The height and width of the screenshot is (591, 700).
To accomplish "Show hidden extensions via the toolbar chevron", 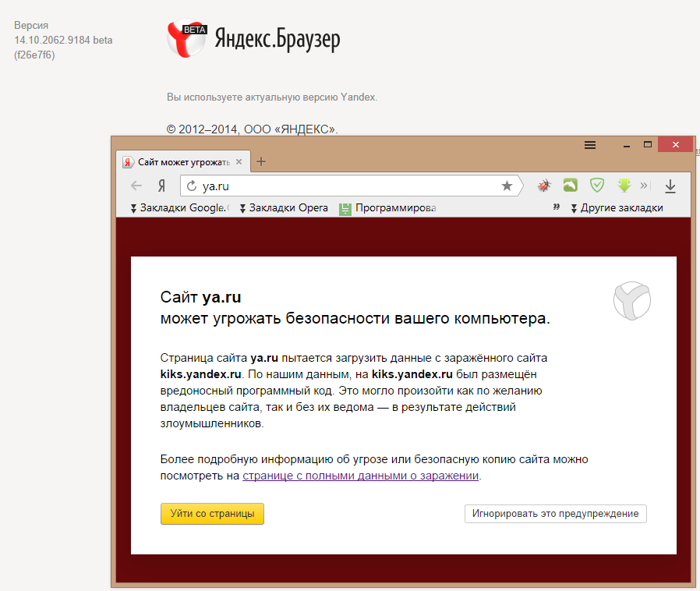I will (644, 186).
